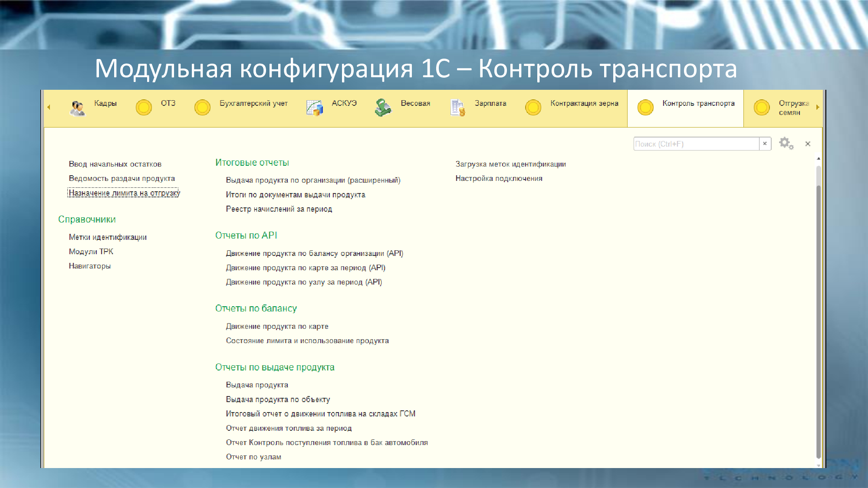
Task: Open the АСКУЭ chart icon
Action: pyautogui.click(x=315, y=108)
